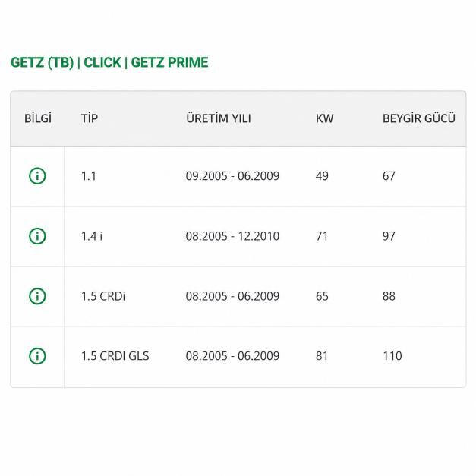The height and width of the screenshot is (476, 476).
Task: Click the 65 KW value
Action: click(x=322, y=296)
